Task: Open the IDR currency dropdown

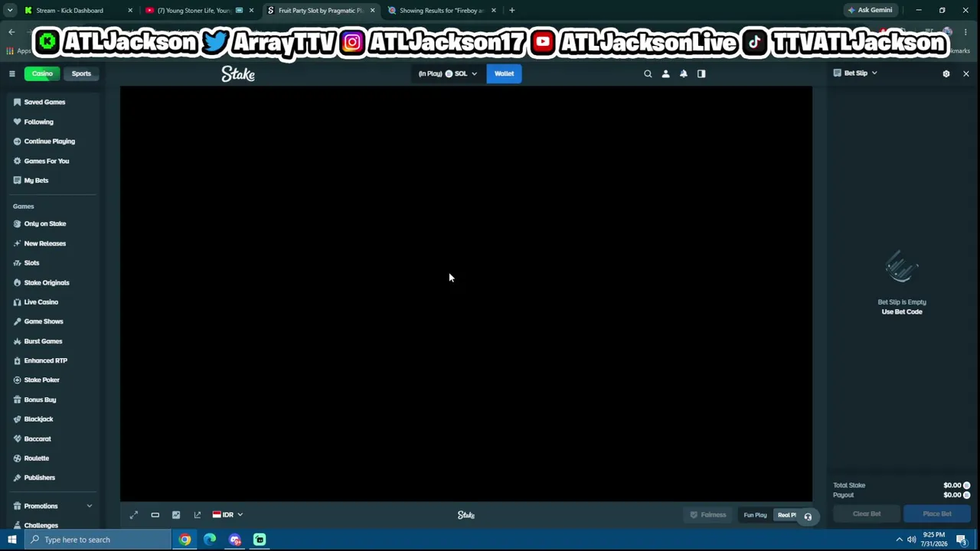Action: [x=227, y=515]
